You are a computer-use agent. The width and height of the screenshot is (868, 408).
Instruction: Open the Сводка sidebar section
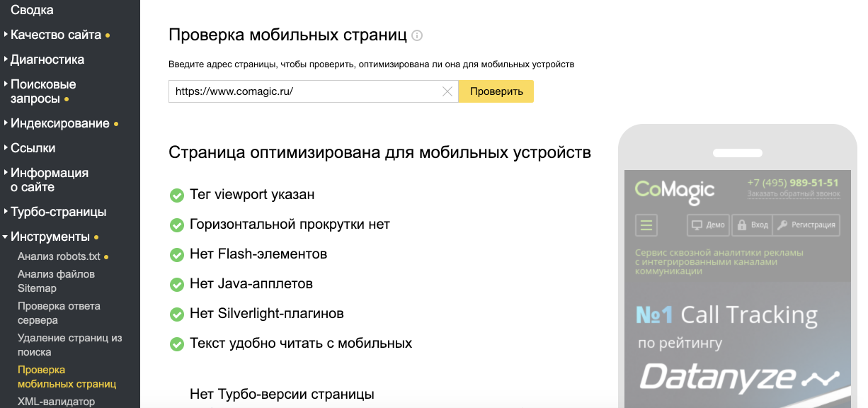[x=32, y=10]
